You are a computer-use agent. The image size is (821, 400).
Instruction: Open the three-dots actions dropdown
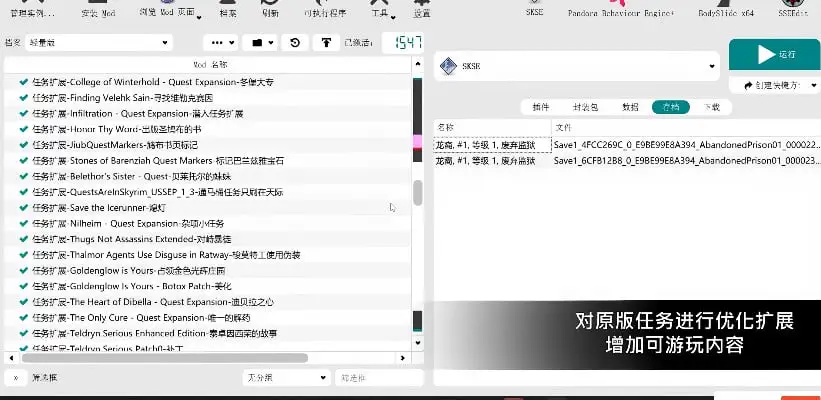click(220, 42)
